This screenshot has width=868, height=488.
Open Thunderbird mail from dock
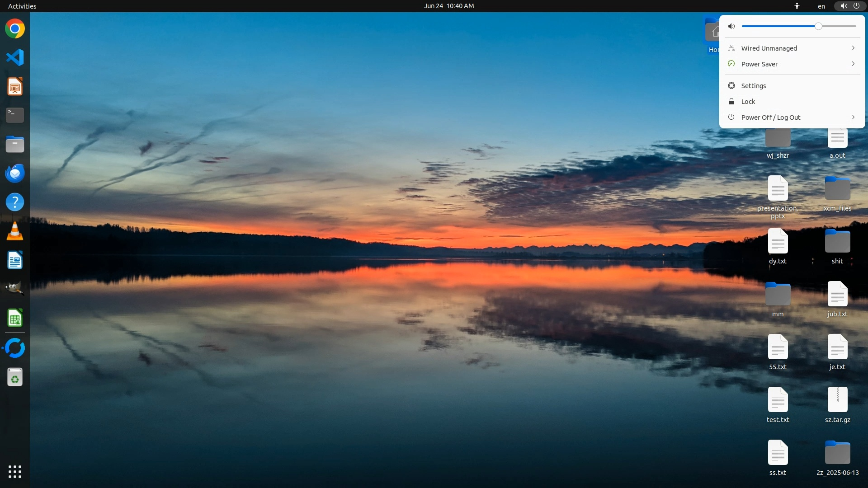15,173
